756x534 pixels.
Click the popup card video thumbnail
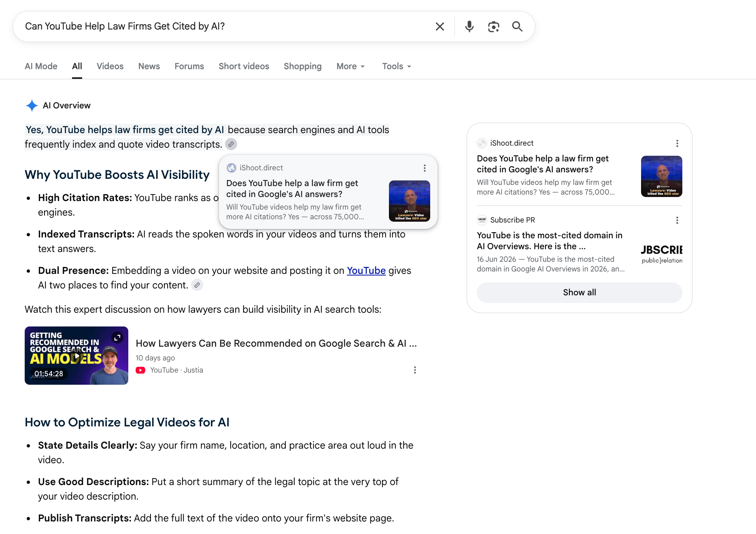click(x=409, y=201)
